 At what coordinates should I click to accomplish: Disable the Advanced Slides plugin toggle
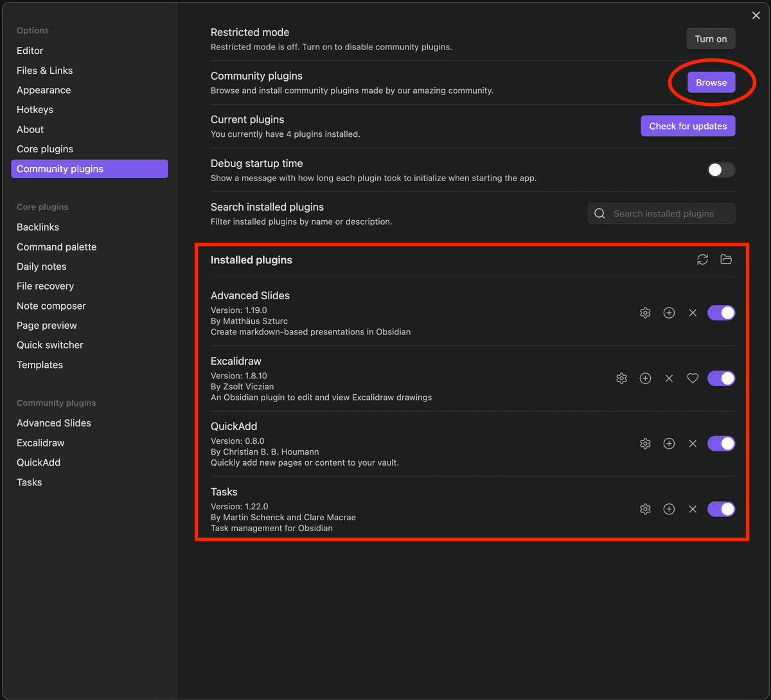(x=721, y=313)
